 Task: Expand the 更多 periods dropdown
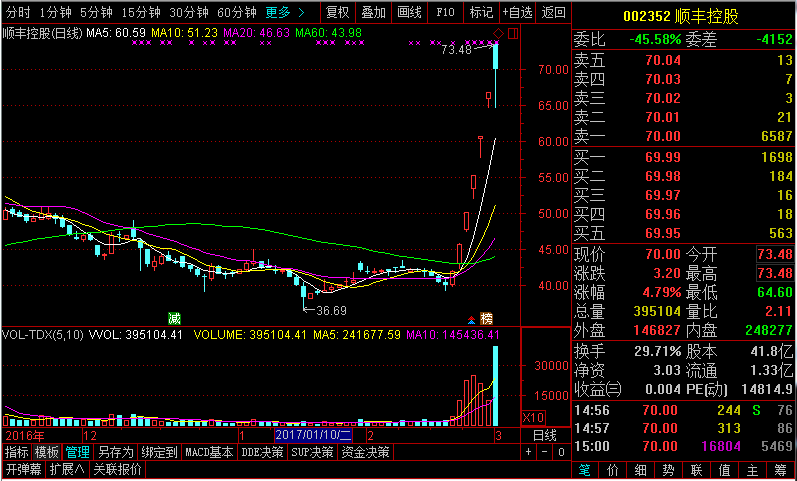(285, 12)
